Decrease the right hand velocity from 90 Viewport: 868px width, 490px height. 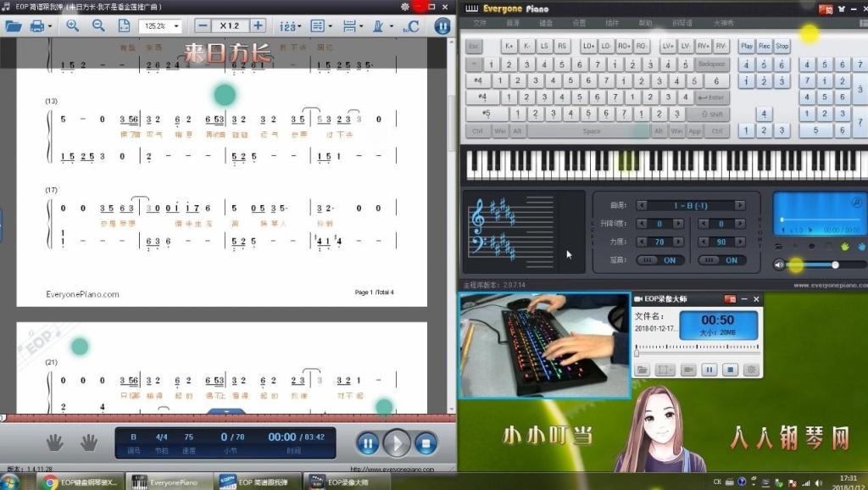point(703,242)
